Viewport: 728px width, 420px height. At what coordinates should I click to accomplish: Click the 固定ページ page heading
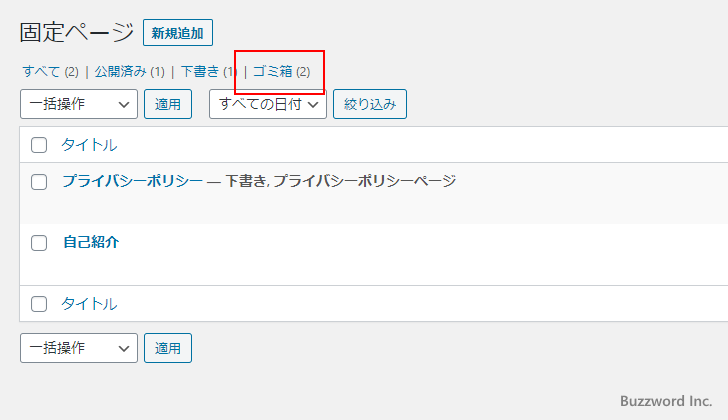(76, 32)
